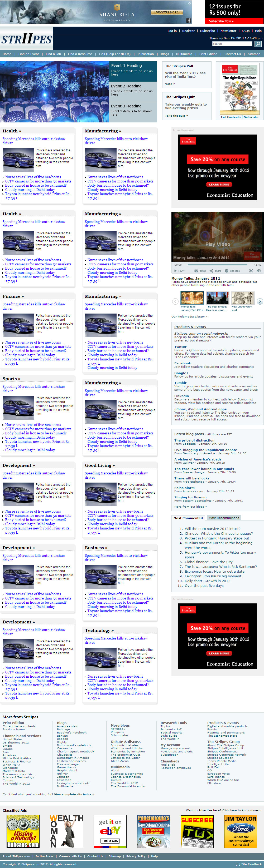Click the magnifier search button
The image size is (264, 868).
tap(258, 44)
